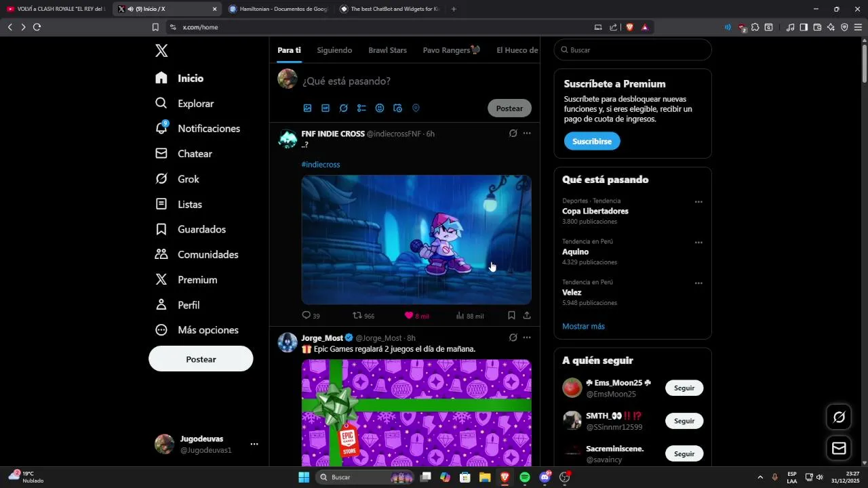Open the emoji picker in composer
This screenshot has width=868, height=488.
coord(380,108)
